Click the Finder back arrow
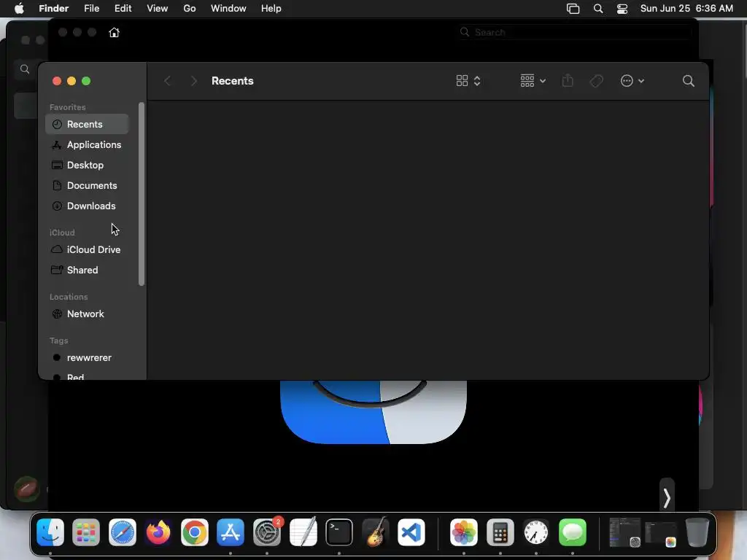The width and height of the screenshot is (747, 560). (x=167, y=81)
